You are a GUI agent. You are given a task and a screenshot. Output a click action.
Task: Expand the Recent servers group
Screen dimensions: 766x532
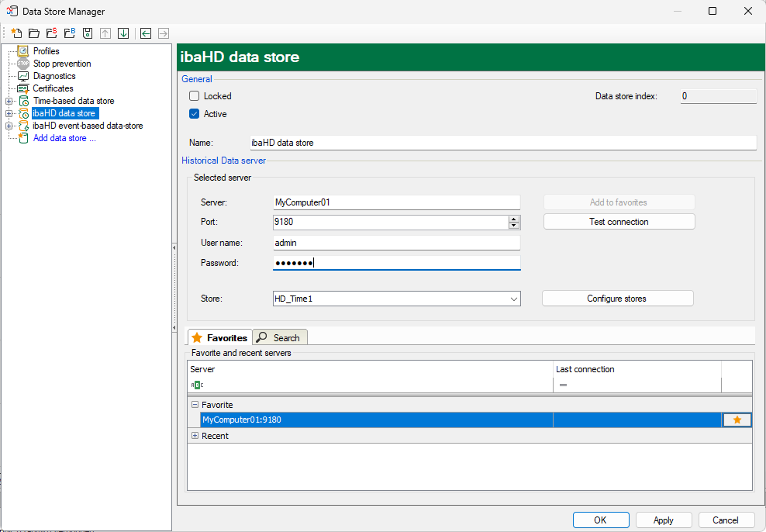(x=195, y=436)
